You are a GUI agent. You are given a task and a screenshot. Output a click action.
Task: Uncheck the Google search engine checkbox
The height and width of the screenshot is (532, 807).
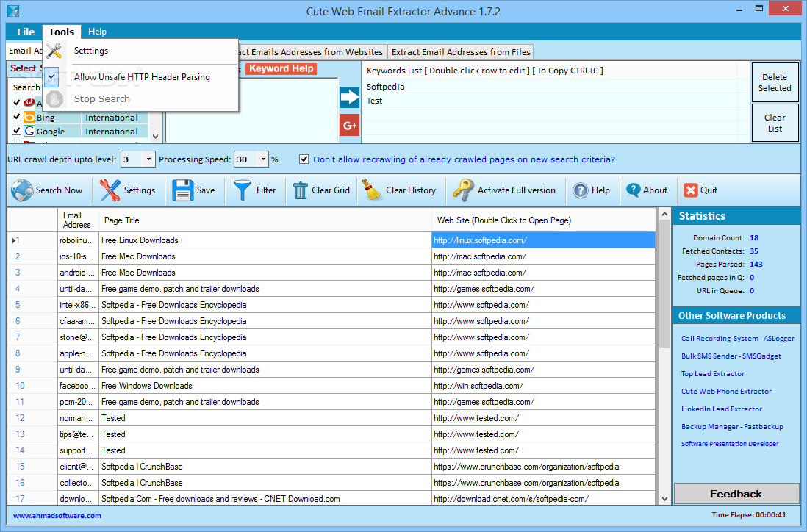[x=16, y=131]
